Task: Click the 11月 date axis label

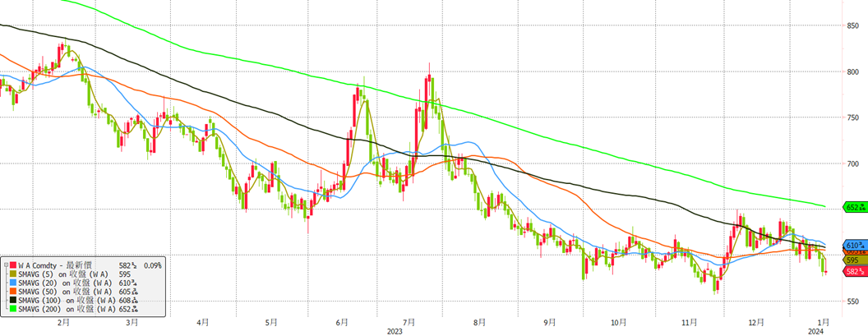Action: [689, 323]
